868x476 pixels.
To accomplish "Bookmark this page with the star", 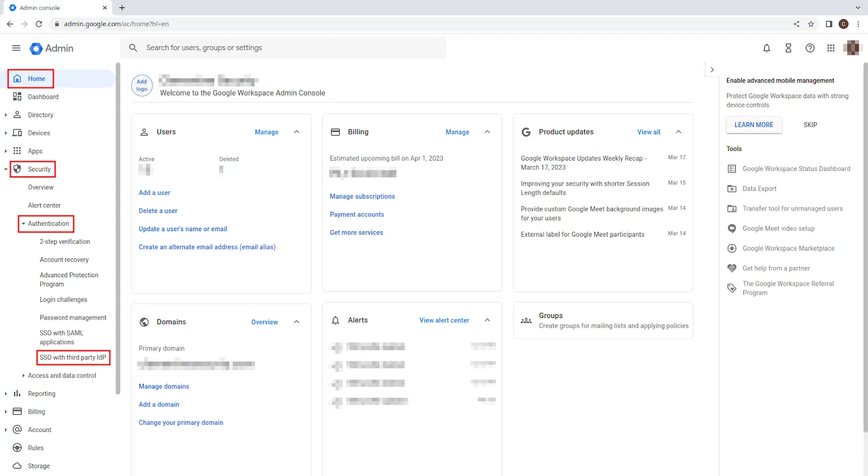I will [811, 24].
